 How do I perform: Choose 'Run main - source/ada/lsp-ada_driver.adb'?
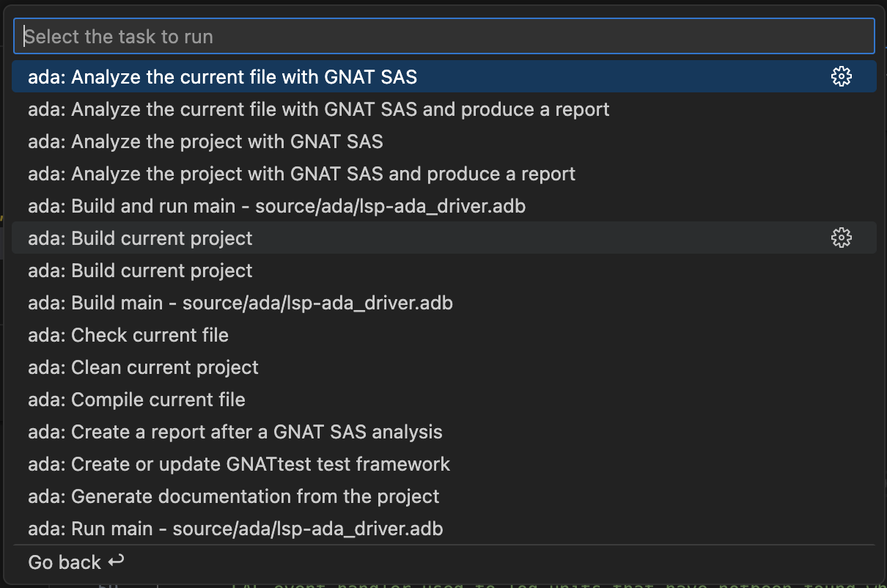click(x=443, y=529)
